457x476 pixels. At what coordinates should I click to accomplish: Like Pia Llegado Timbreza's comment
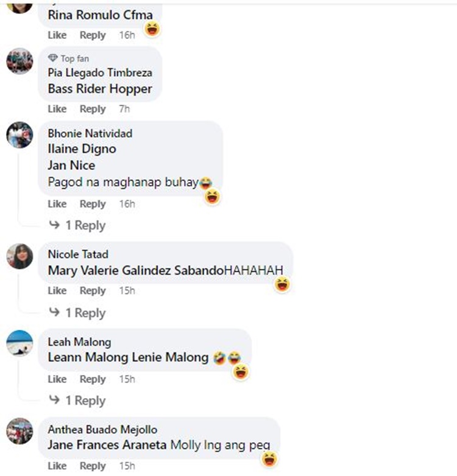pyautogui.click(x=57, y=109)
